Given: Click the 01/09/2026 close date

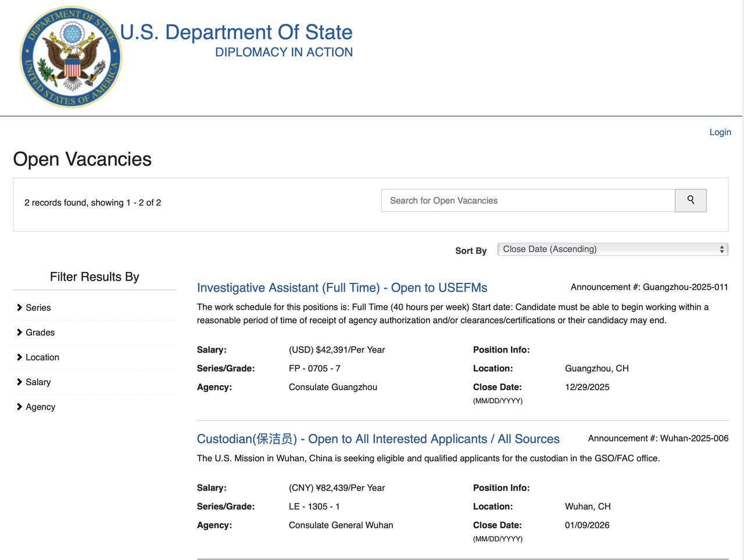Looking at the screenshot, I should 587,525.
